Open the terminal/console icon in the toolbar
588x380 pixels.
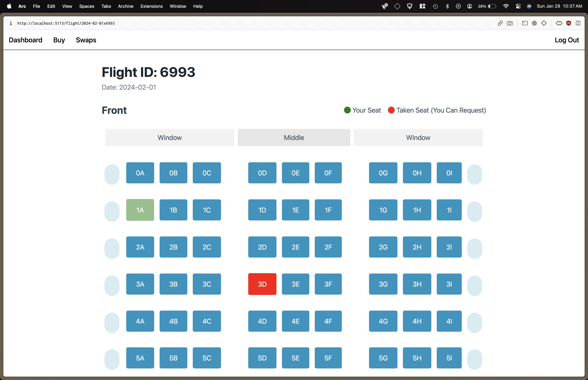[x=525, y=23]
